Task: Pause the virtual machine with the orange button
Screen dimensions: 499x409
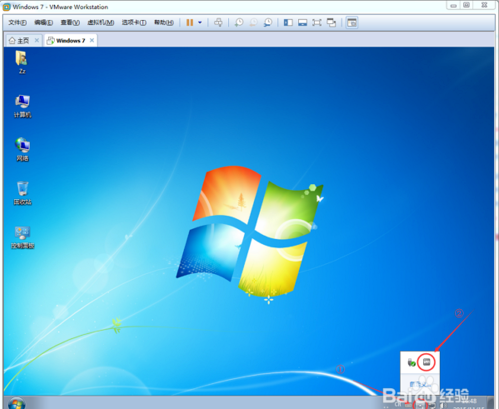Action: [190, 22]
